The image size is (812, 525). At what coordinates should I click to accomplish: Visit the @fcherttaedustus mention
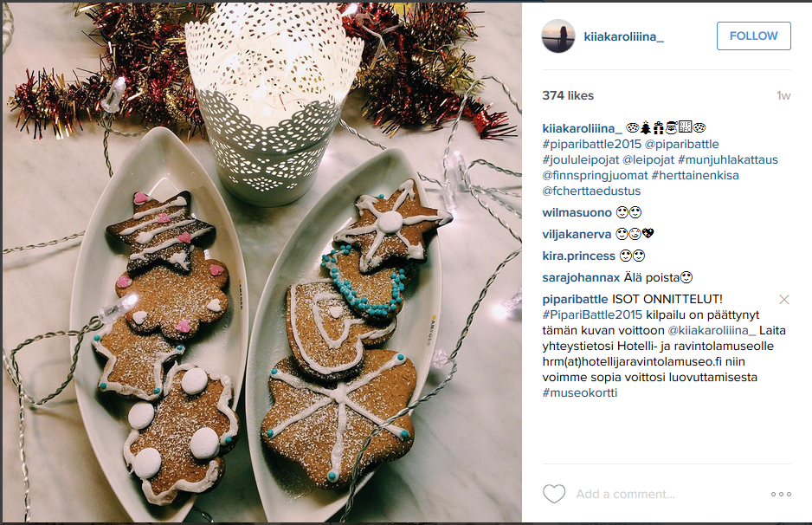[591, 191]
